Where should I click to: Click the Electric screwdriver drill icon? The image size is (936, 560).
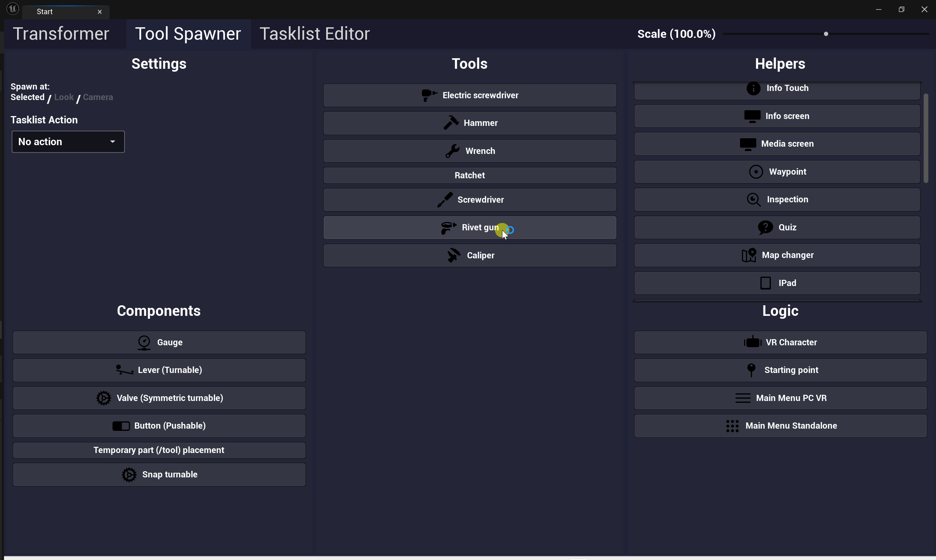click(429, 95)
